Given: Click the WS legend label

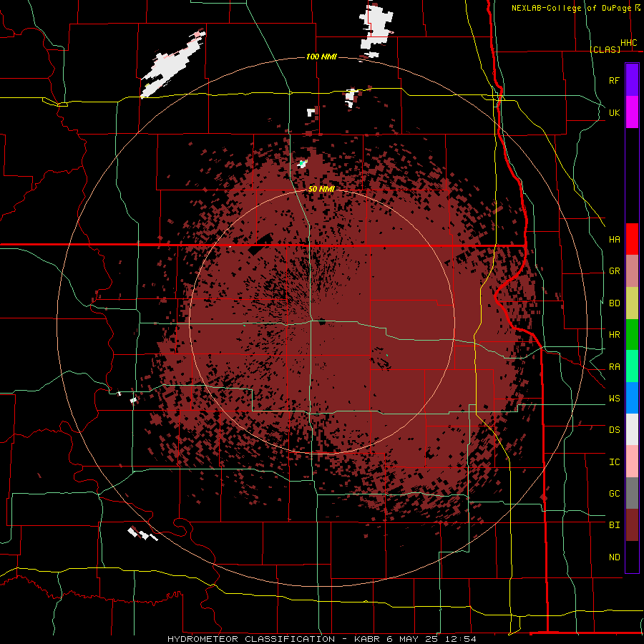Looking at the screenshot, I should [x=614, y=398].
